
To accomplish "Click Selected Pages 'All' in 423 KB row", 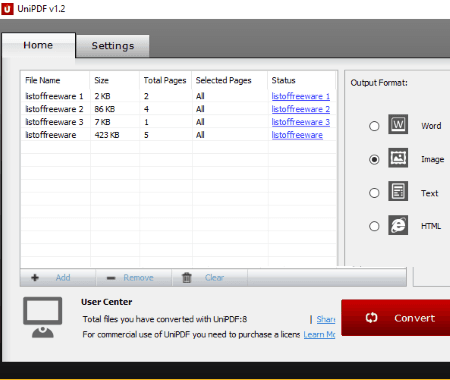I will pyautogui.click(x=200, y=135).
